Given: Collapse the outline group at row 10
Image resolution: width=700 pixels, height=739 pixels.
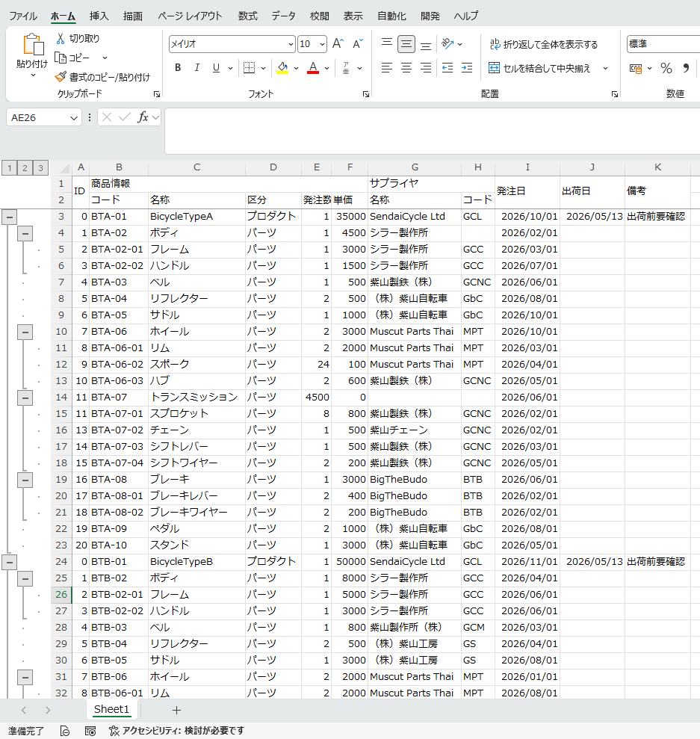Looking at the screenshot, I should [25, 332].
